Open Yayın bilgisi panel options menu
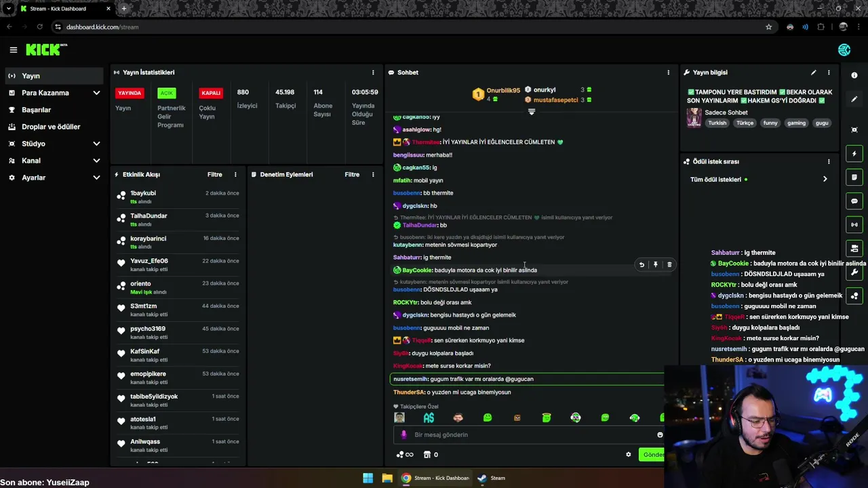 click(x=828, y=73)
